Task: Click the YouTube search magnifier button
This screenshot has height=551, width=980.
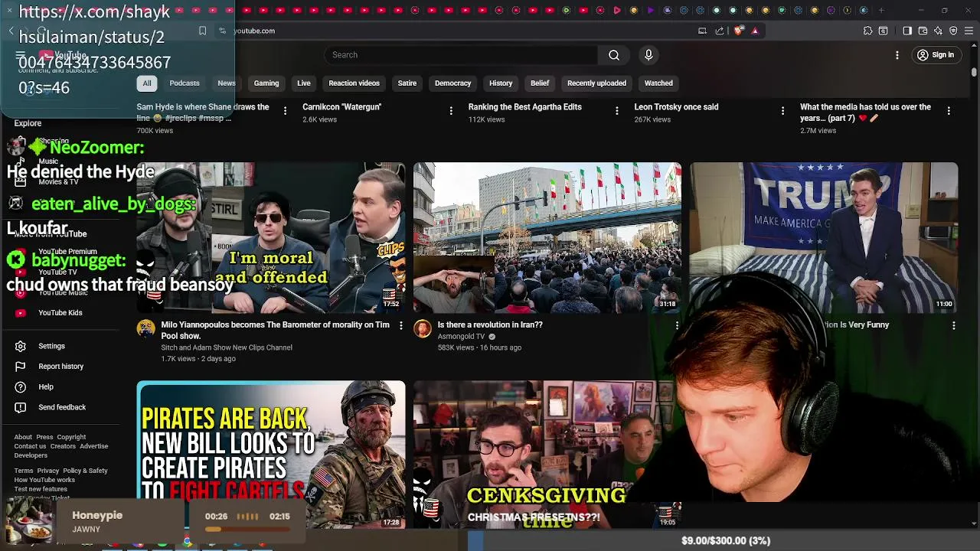Action: (x=613, y=55)
